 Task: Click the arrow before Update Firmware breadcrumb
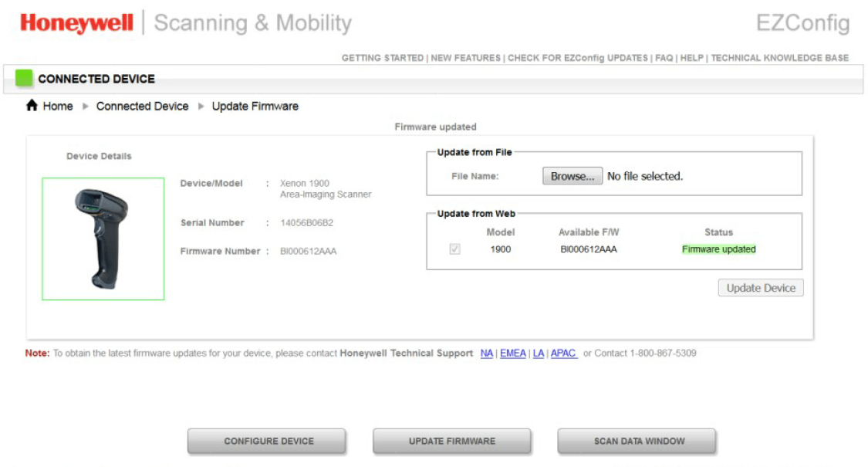pyautogui.click(x=201, y=106)
